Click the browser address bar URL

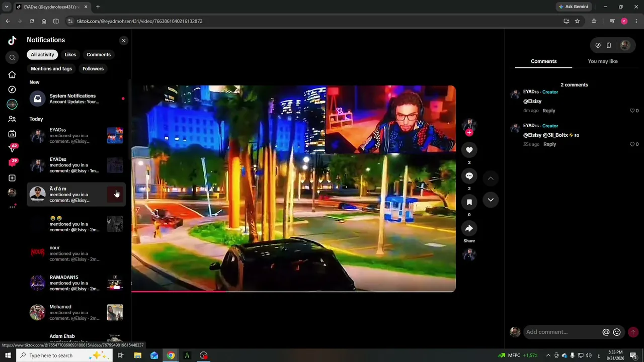[x=140, y=21]
